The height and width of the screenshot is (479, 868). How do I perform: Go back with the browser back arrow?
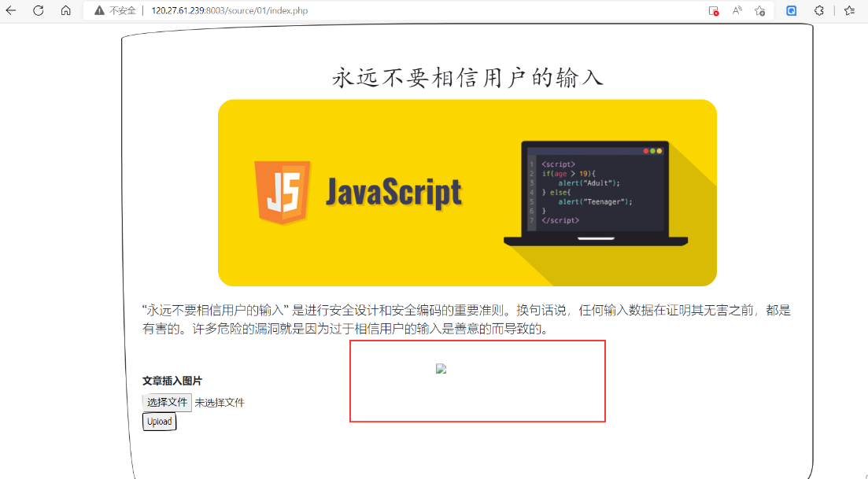(10, 10)
